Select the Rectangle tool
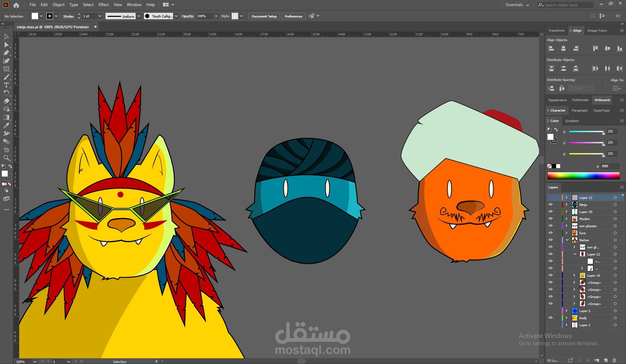Image resolution: width=626 pixels, height=364 pixels. [6, 69]
